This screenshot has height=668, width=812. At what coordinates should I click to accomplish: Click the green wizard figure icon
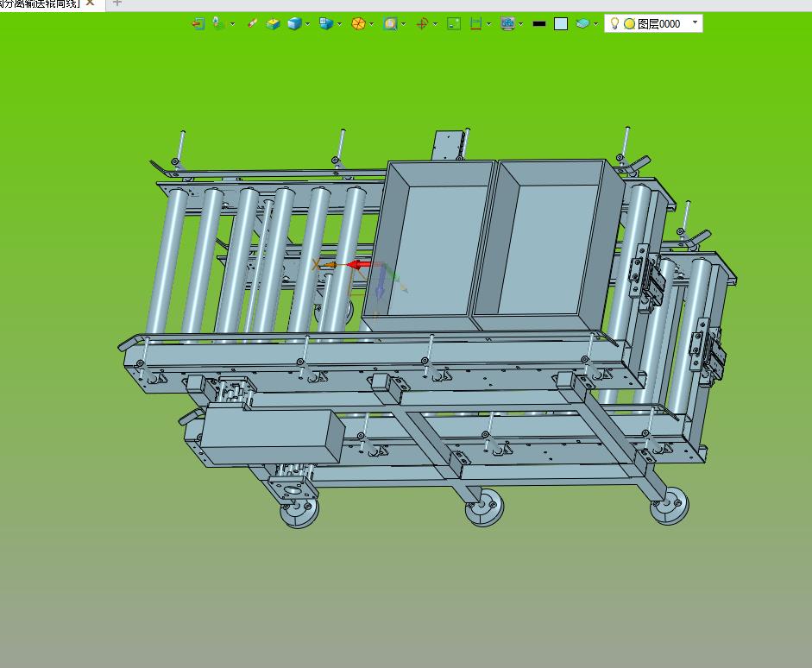[218, 23]
